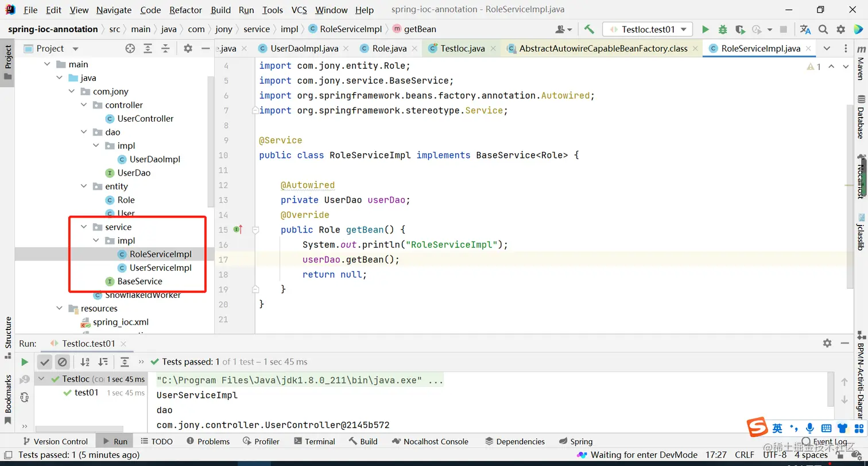Image resolution: width=868 pixels, height=466 pixels.
Task: Select opened file in Project tree icon
Action: coord(130,49)
